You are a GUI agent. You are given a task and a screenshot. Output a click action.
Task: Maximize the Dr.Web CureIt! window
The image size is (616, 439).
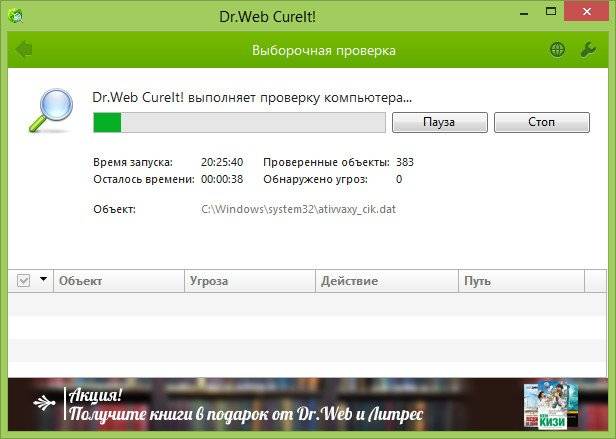tap(551, 11)
